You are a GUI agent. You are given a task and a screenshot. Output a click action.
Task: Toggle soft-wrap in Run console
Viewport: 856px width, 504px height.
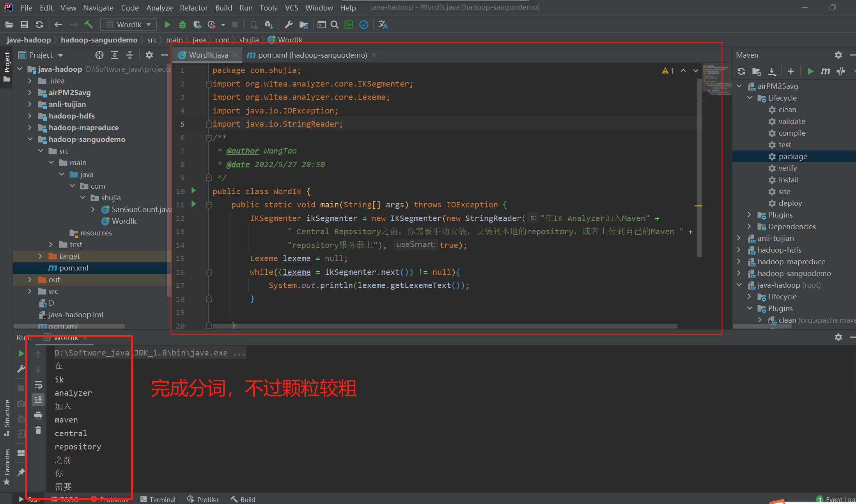point(38,385)
